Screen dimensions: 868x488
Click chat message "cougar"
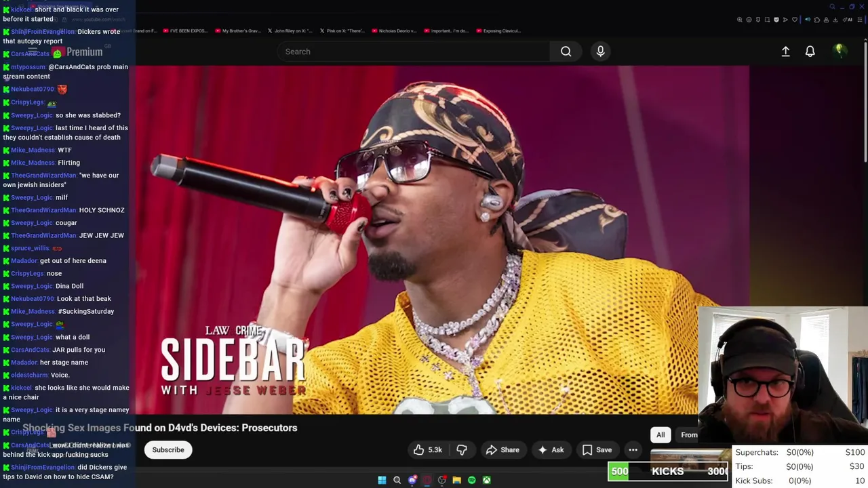click(66, 223)
